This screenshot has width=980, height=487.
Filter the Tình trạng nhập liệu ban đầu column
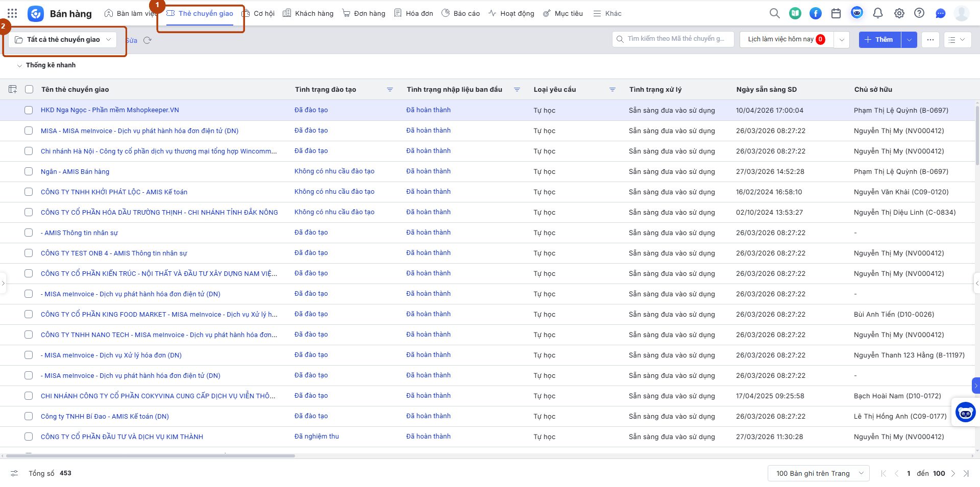click(x=517, y=89)
